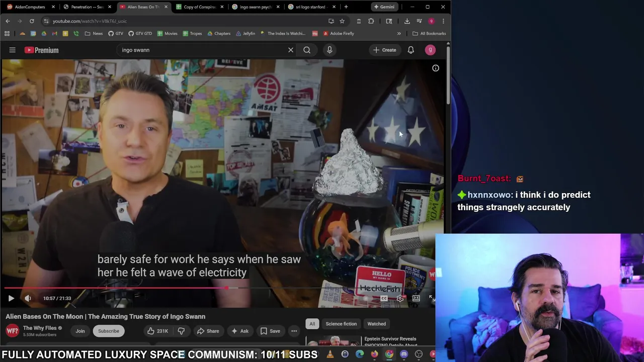The height and width of the screenshot is (362, 644).
Task: Open the apps grid in bookmarks bar
Action: 7,34
